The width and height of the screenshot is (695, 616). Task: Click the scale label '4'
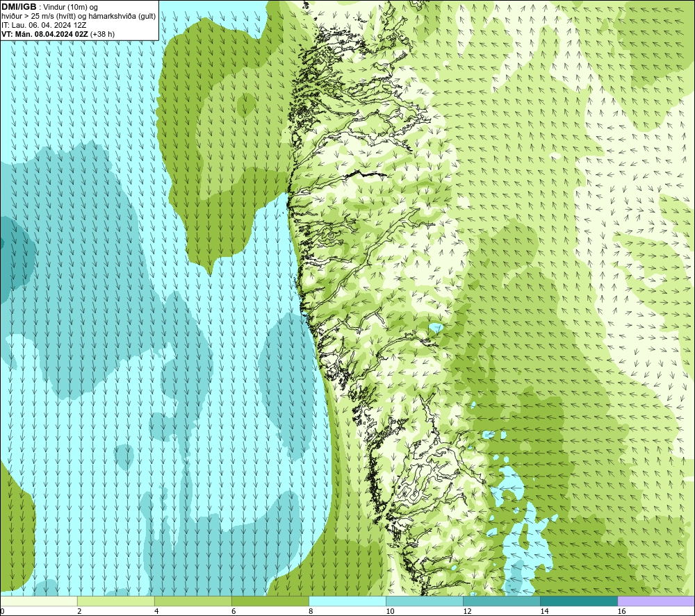(x=156, y=612)
